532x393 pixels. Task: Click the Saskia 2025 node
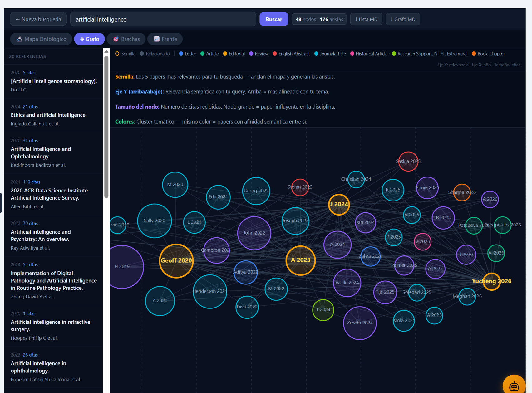408,162
